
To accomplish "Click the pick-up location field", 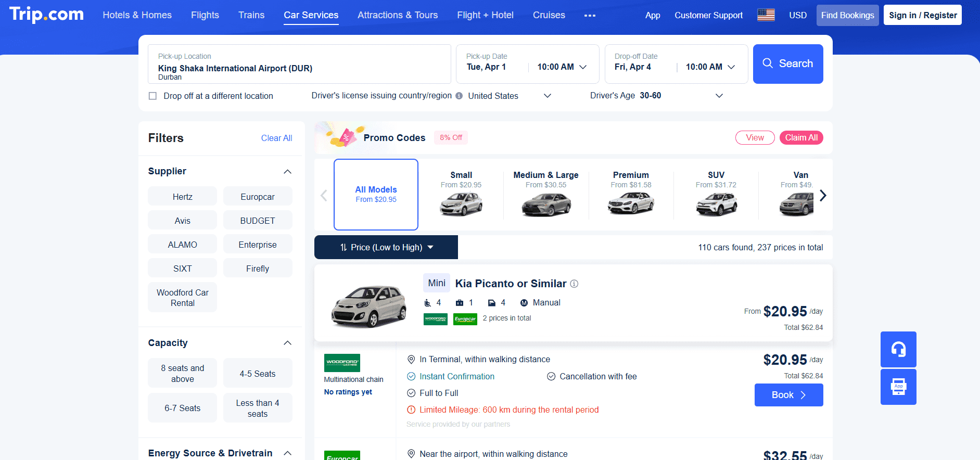I will 299,63.
